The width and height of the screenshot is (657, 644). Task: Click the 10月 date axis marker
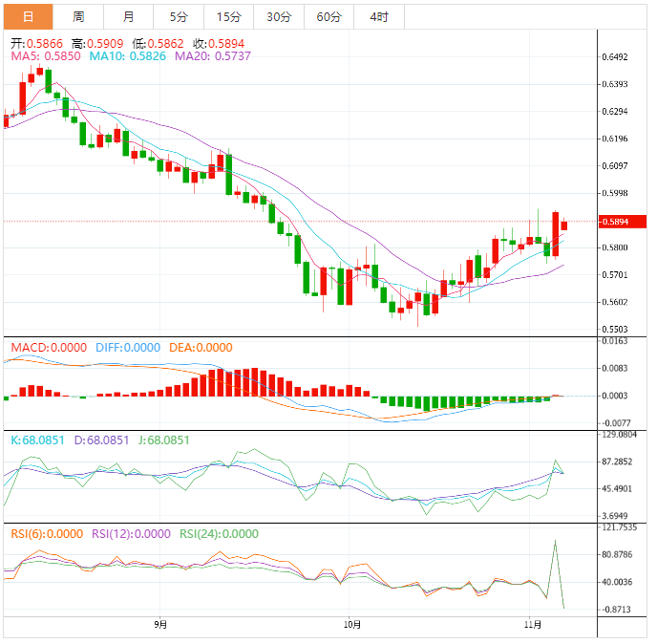click(x=352, y=625)
